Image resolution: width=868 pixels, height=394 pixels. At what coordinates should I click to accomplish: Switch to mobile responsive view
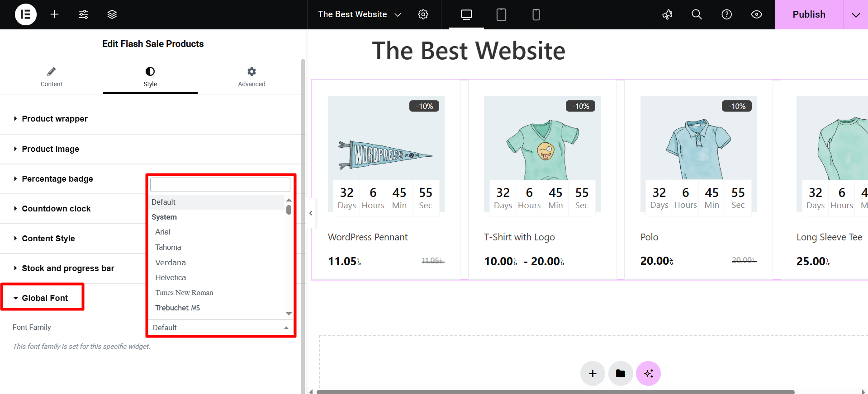[x=536, y=14]
